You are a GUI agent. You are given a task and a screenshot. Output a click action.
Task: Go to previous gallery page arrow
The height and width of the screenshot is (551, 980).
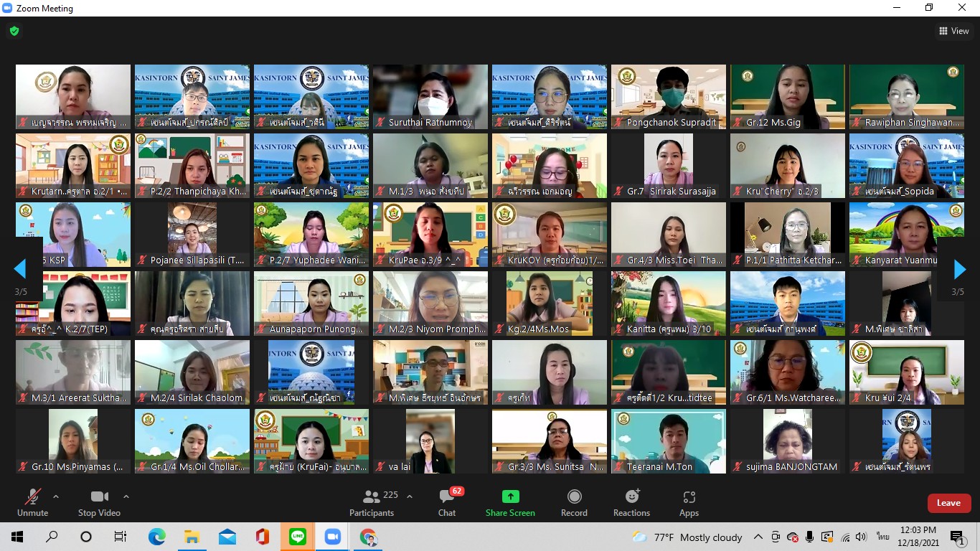click(20, 269)
